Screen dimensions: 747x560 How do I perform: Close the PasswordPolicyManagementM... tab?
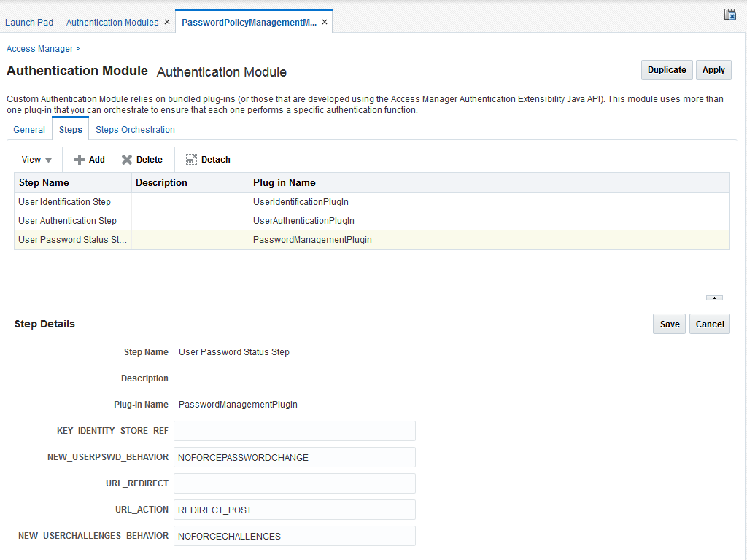(x=325, y=22)
